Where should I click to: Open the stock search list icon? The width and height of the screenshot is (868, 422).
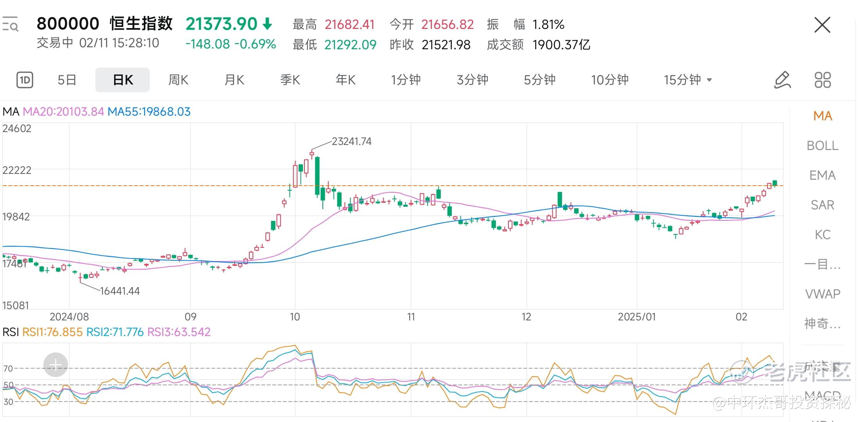(10, 24)
